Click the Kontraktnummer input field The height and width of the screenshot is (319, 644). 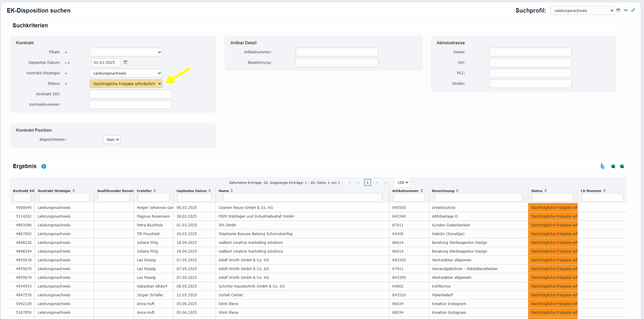(x=131, y=105)
